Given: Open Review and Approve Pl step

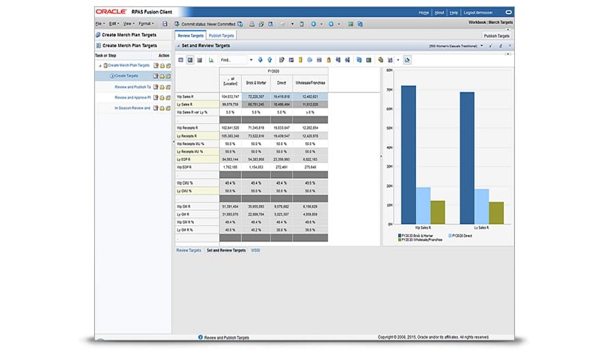Looking at the screenshot, I should tap(132, 98).
